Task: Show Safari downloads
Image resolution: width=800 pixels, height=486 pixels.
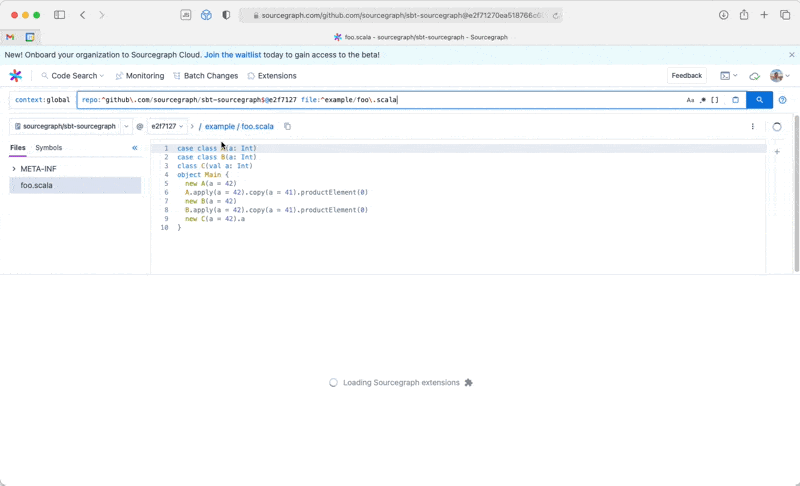Action: pos(723,15)
